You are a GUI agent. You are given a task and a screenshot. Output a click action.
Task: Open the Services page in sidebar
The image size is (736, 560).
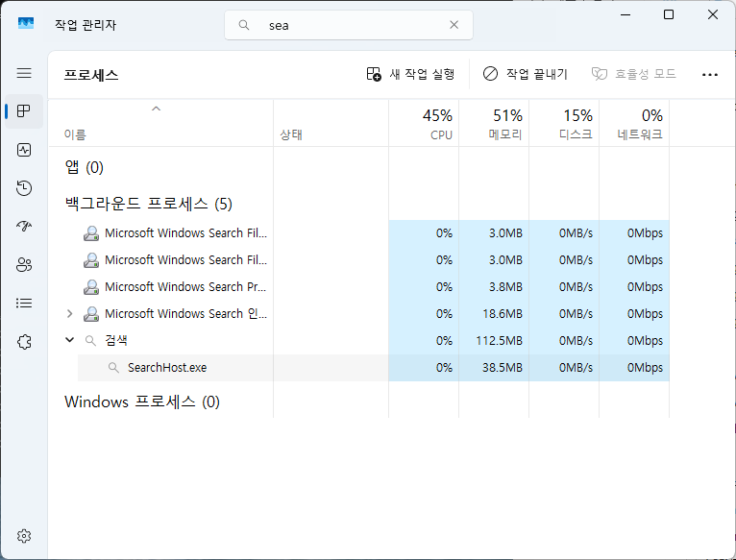coord(24,342)
